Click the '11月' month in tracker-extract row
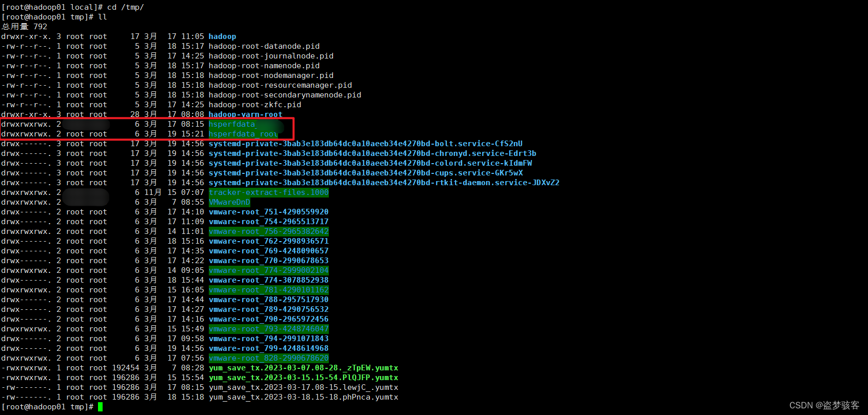The image size is (868, 415). (x=153, y=192)
